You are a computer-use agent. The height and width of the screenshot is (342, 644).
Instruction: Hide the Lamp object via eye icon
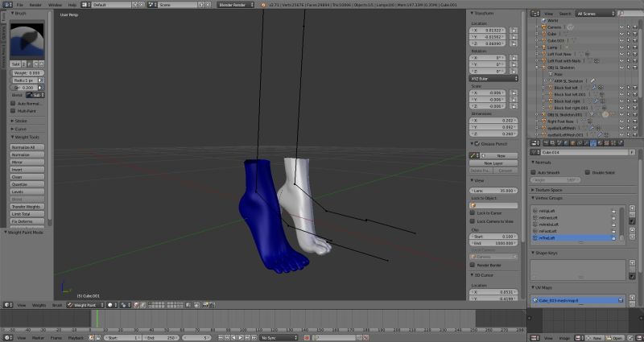point(621,47)
